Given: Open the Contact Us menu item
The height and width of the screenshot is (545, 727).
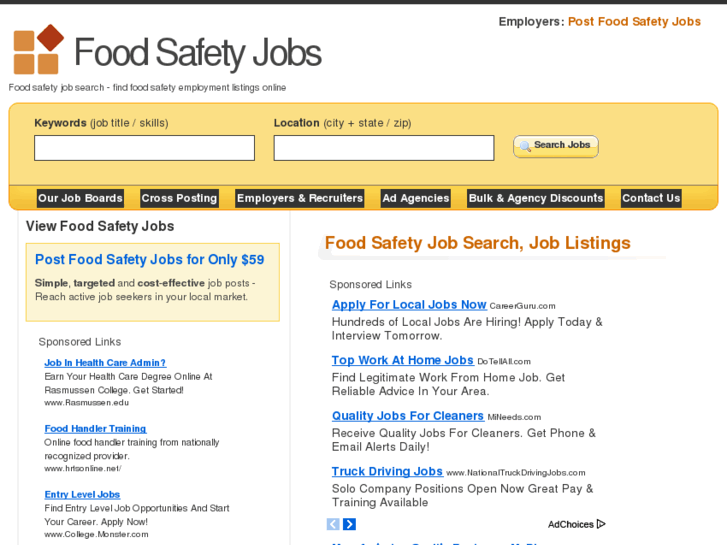Looking at the screenshot, I should [x=651, y=198].
